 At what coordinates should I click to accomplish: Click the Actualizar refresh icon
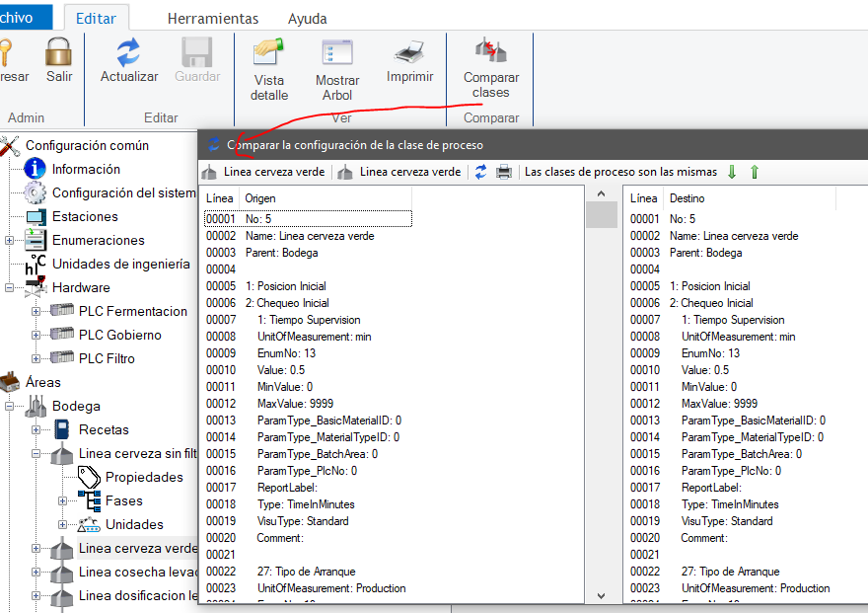128,52
